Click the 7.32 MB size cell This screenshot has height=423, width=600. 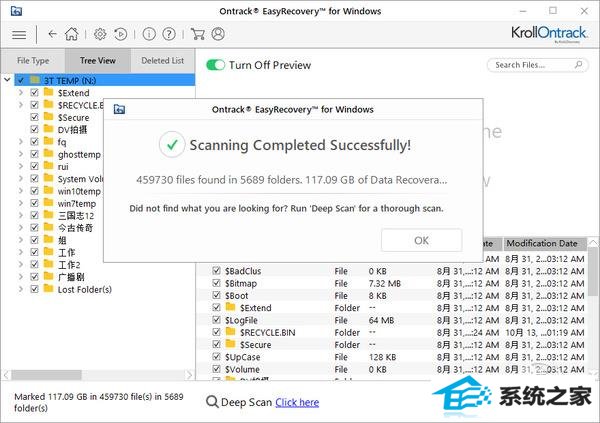(x=385, y=283)
